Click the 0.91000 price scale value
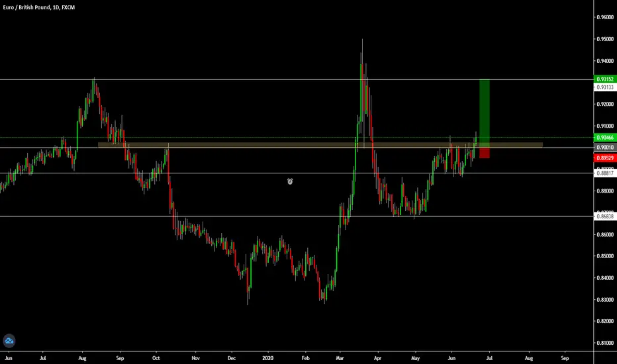617x364 pixels. click(x=605, y=126)
